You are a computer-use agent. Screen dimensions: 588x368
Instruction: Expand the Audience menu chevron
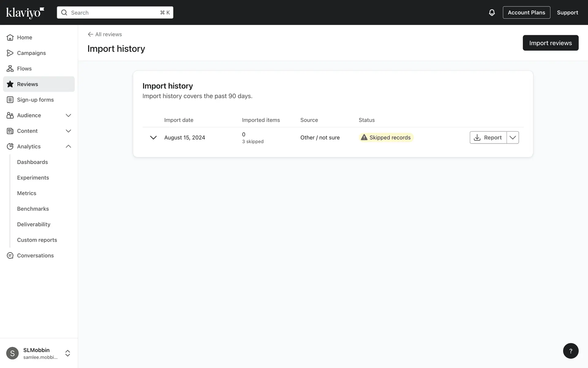pyautogui.click(x=68, y=115)
